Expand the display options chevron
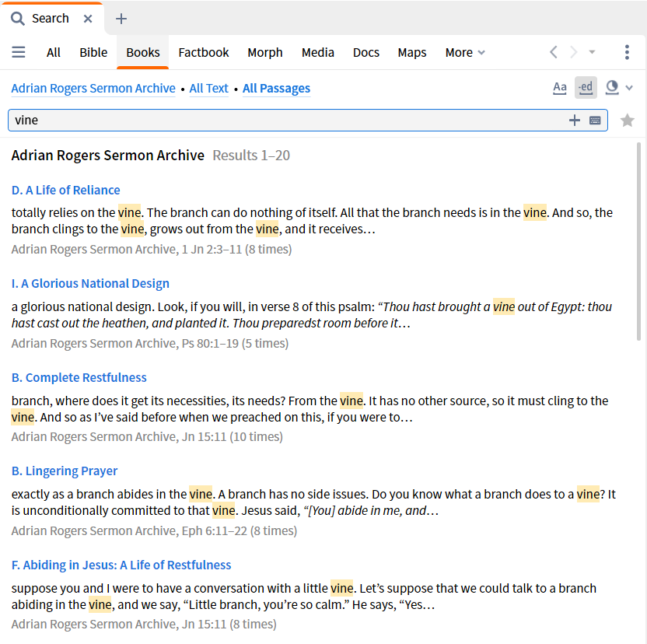 629,88
